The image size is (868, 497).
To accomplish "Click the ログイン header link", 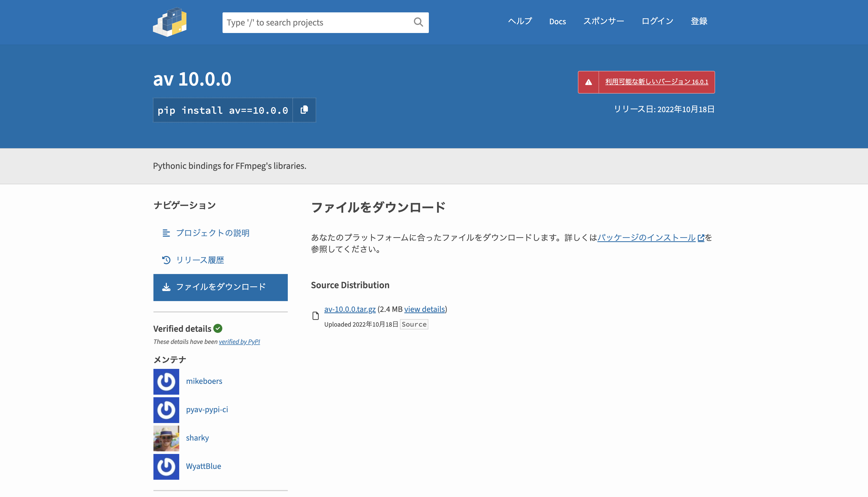I will [x=657, y=21].
